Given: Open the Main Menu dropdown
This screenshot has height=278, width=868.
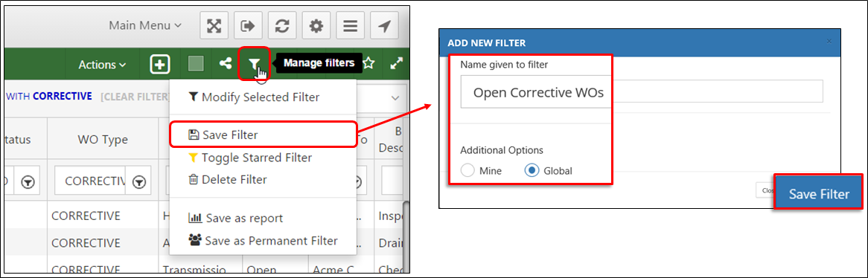Looking at the screenshot, I should click(x=145, y=25).
